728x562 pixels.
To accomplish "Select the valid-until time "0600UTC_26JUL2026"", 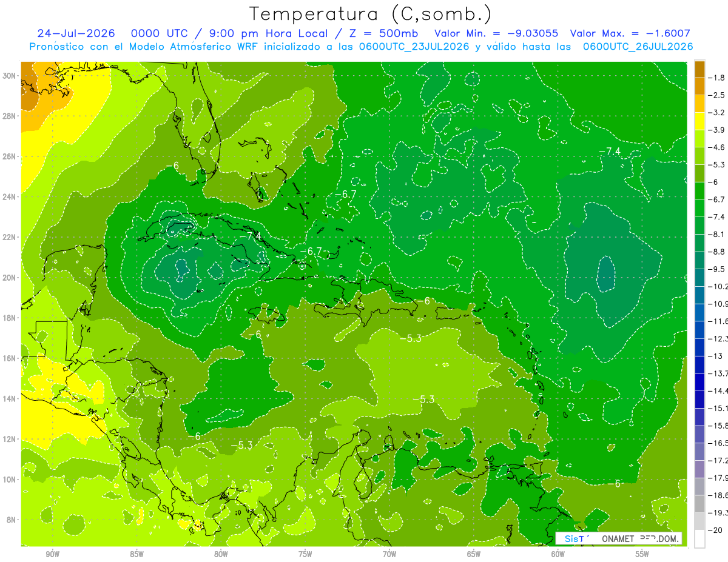I will pos(638,47).
